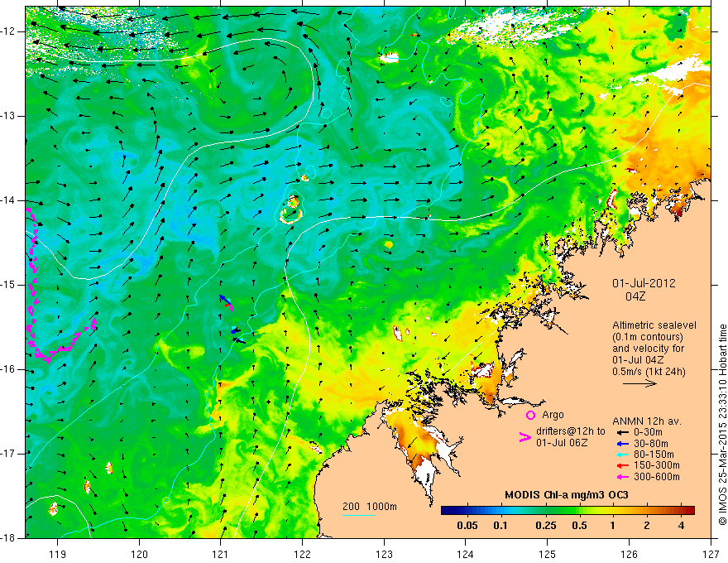This screenshot has height=563, width=728.
Task: Click the 0.1 colorbar value
Action: click(500, 526)
